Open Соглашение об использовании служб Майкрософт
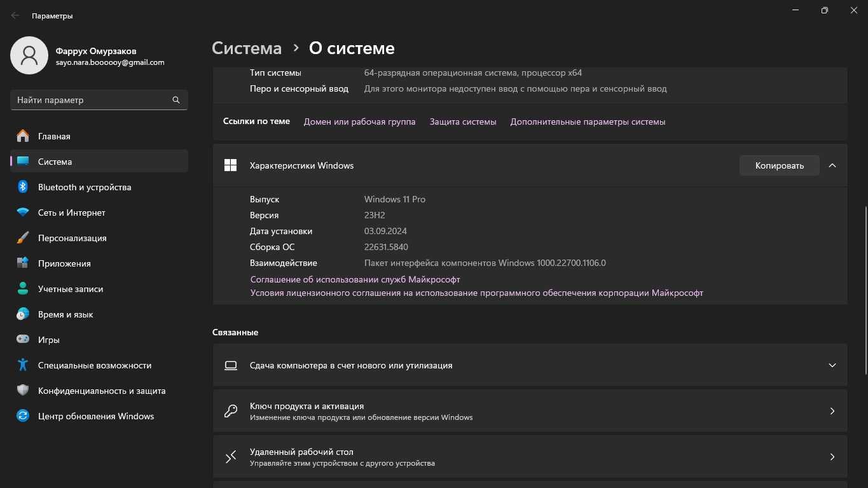The height and width of the screenshot is (488, 868). [355, 279]
